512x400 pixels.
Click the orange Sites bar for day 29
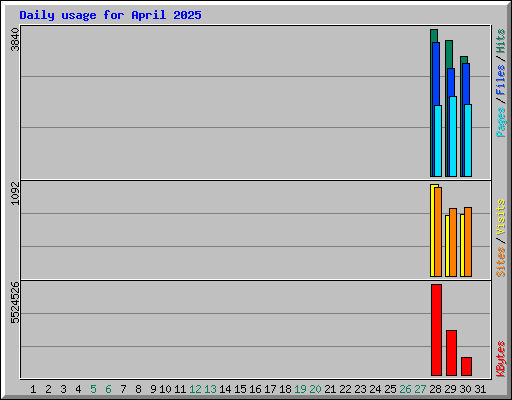(453, 242)
